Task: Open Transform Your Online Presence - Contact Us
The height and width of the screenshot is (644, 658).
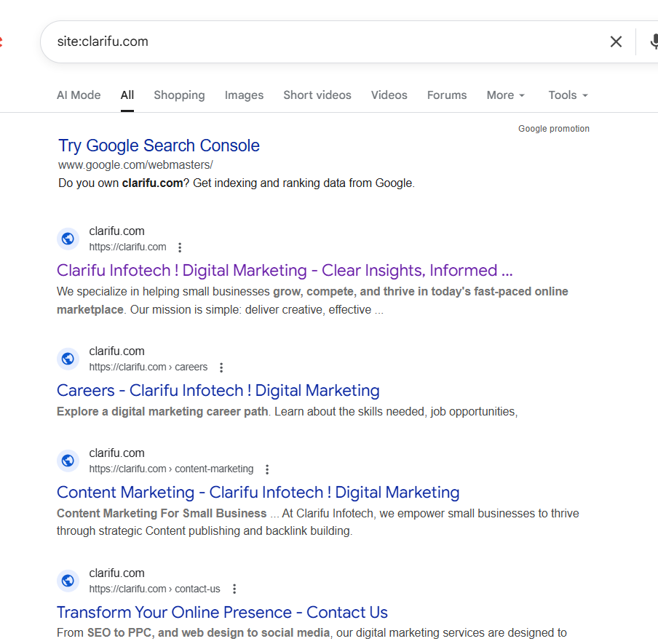Action: pyautogui.click(x=222, y=613)
